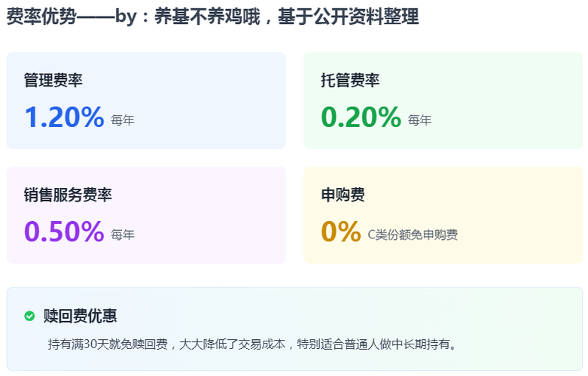
Task: Click the blue 1.20% management fee value
Action: (64, 117)
